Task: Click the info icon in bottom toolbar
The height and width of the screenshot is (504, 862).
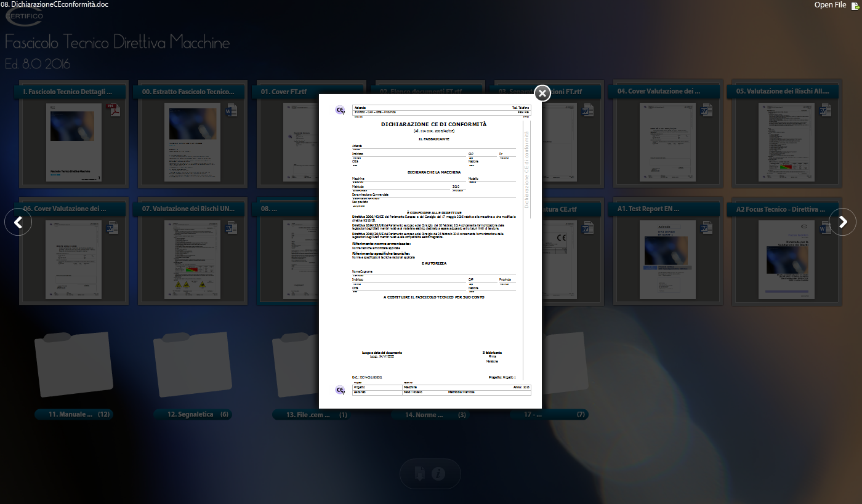Action: point(438,473)
